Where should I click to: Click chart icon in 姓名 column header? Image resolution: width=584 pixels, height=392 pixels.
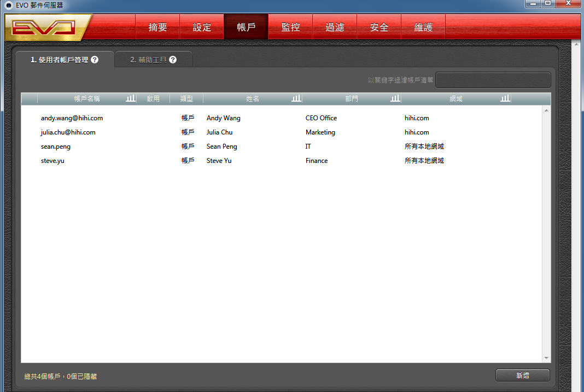(x=296, y=98)
